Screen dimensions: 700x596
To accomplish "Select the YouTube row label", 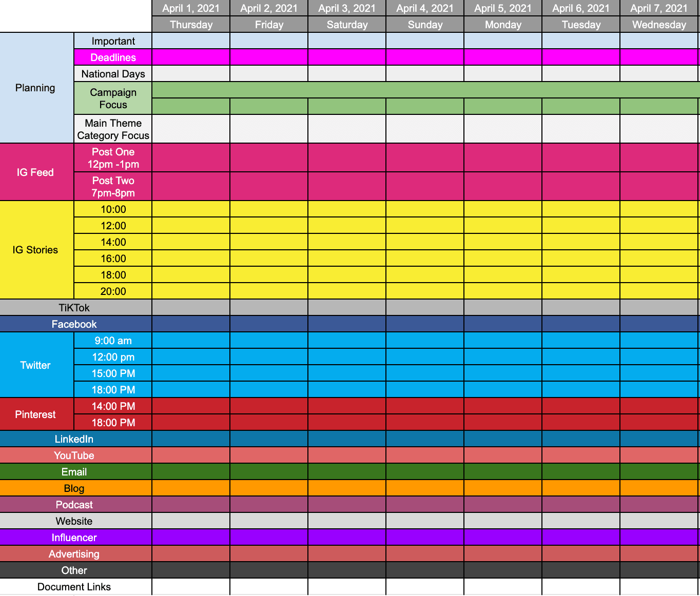I will click(75, 455).
